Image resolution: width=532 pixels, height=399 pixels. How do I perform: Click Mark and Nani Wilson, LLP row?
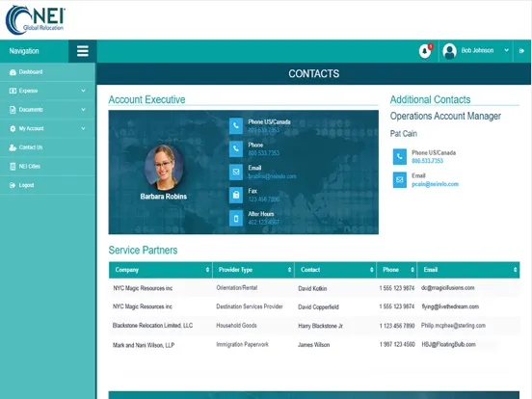point(314,345)
